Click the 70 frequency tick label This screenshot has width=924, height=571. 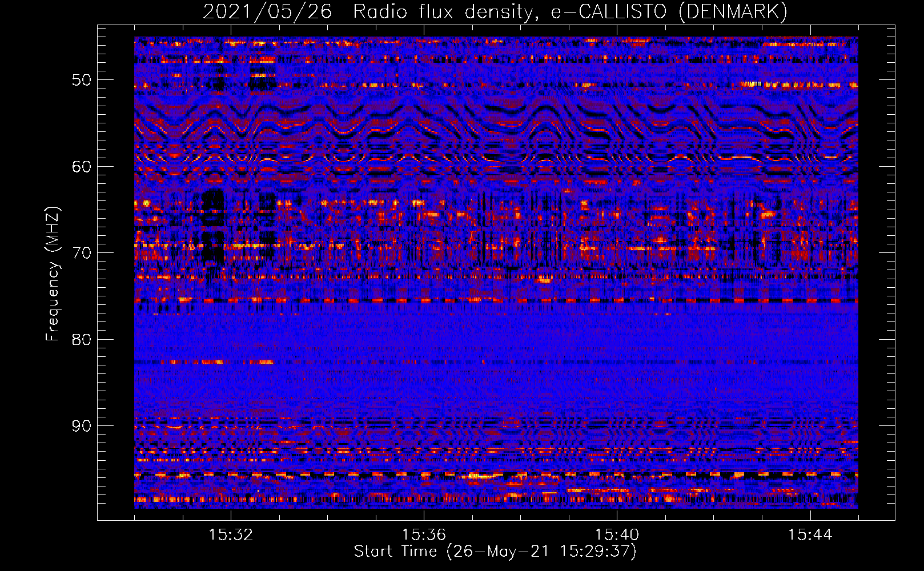pos(82,253)
